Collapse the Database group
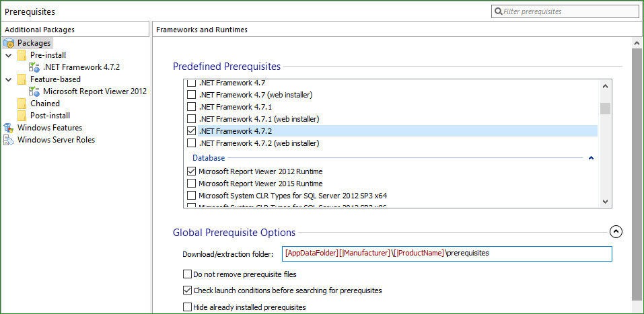644x314 pixels. click(591, 158)
